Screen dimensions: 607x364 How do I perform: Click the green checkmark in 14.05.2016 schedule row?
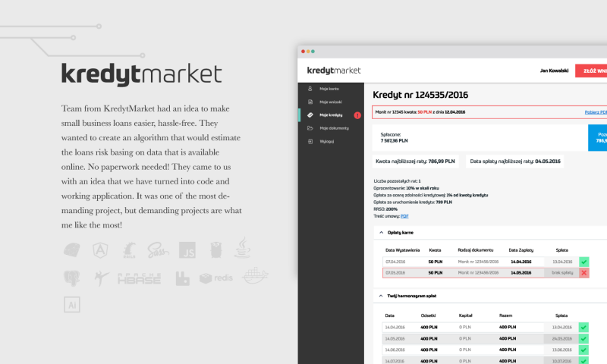(583, 338)
